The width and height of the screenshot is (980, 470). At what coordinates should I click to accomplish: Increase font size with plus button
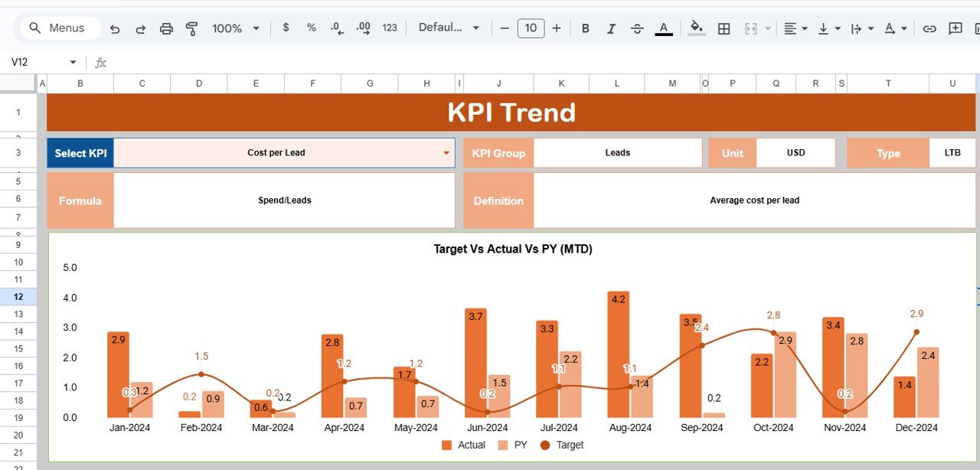(x=557, y=28)
